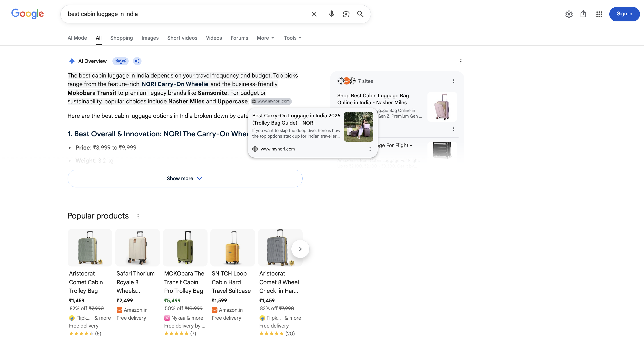
Task: Click the NORI Carry-On Wheelie bold link
Action: (x=175, y=84)
